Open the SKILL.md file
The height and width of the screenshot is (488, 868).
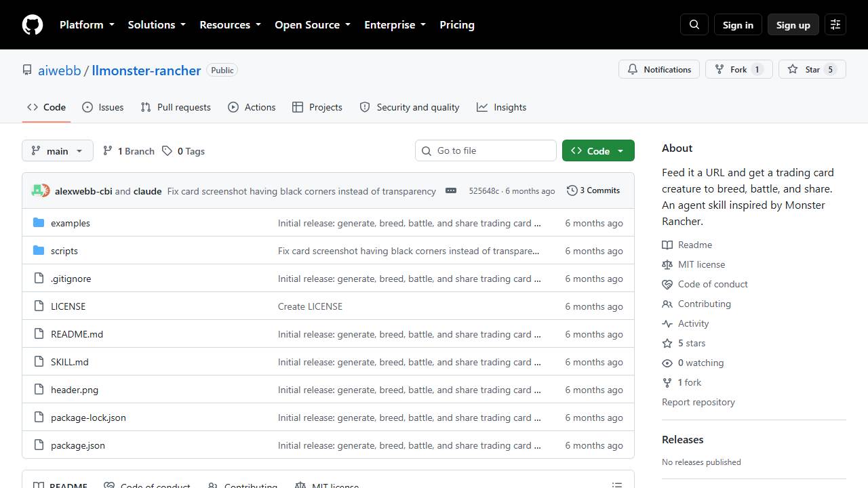(x=70, y=362)
